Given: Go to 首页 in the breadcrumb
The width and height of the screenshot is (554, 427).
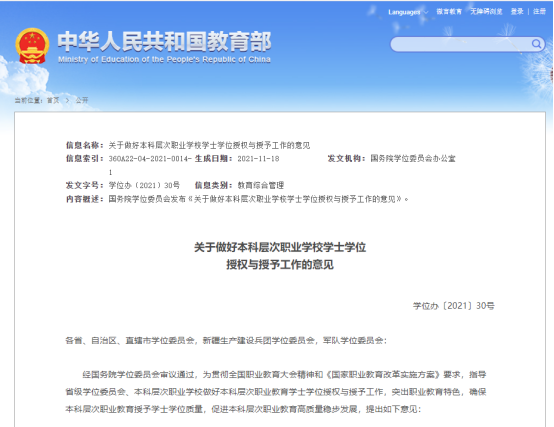Looking at the screenshot, I should [x=53, y=100].
